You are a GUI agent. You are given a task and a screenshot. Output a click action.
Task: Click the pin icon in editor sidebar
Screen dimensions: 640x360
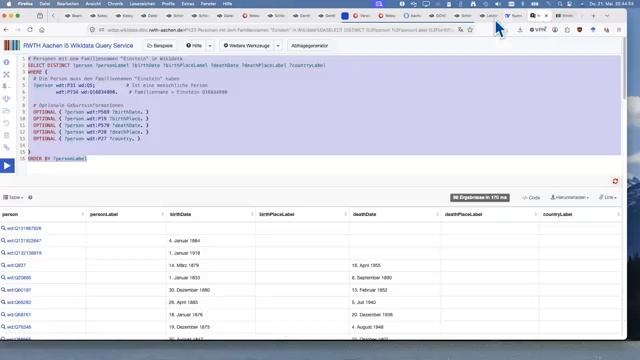[x=6, y=87]
